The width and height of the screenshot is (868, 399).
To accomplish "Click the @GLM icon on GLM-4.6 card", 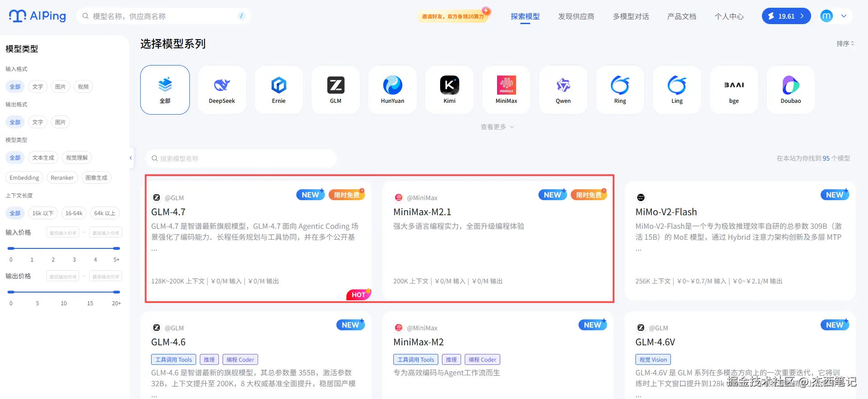I will point(157,328).
